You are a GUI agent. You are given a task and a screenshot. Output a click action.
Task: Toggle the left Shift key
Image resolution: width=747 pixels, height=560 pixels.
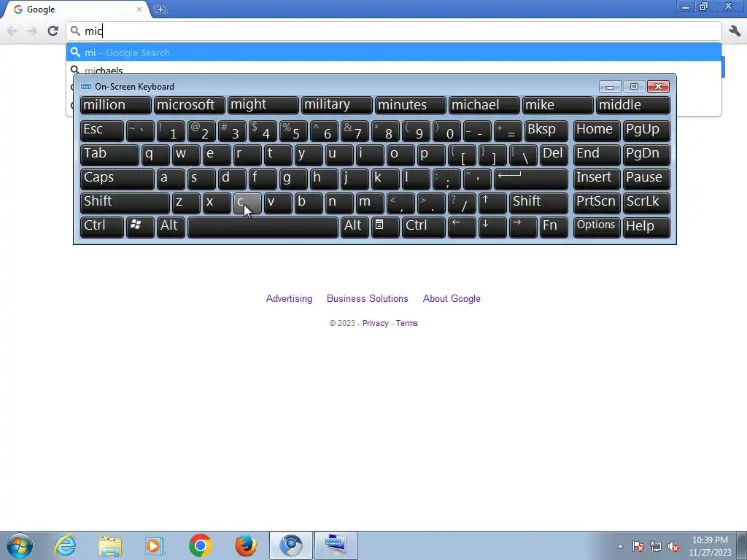tap(125, 203)
